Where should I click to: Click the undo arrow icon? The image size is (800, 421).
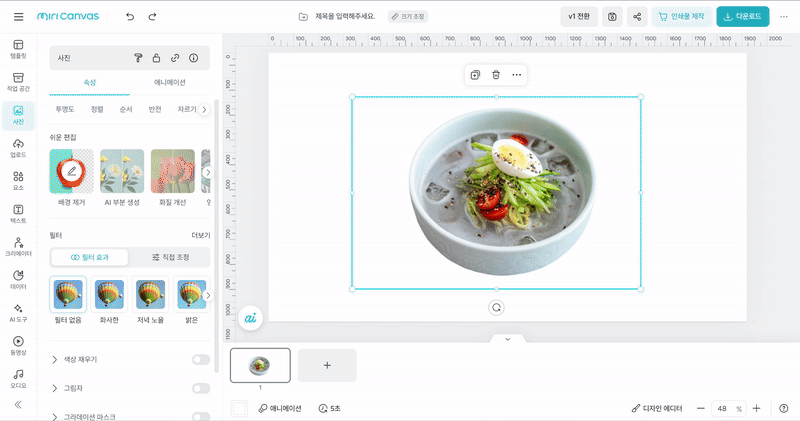[129, 17]
